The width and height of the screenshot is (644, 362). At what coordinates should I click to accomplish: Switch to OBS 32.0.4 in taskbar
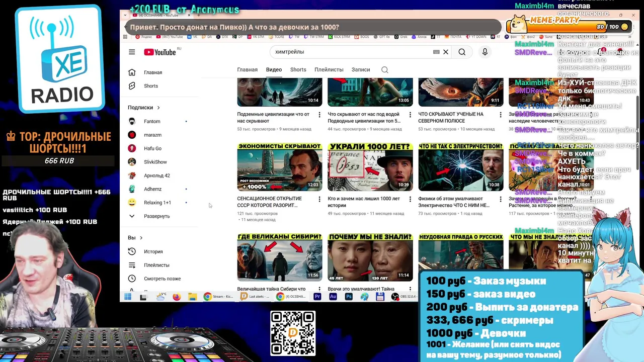point(405,297)
